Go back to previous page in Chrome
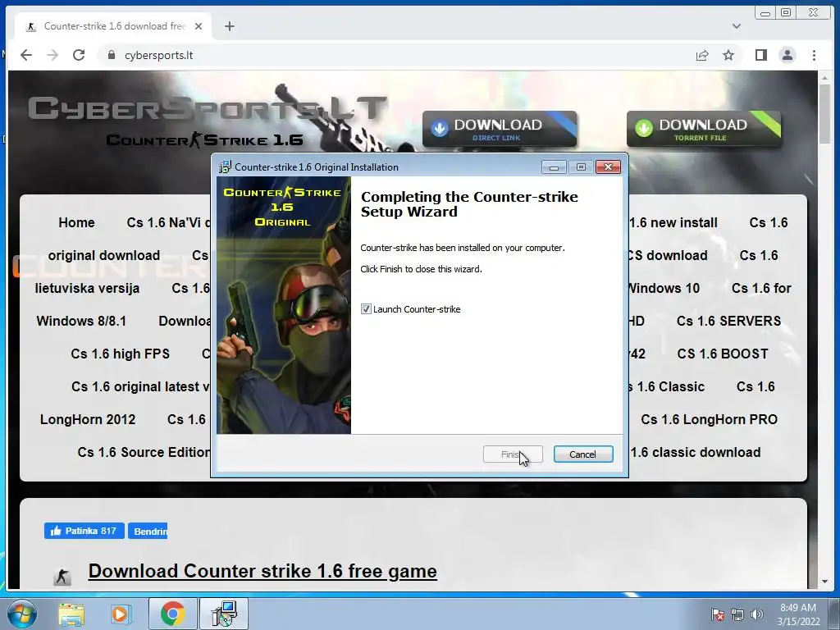Viewport: 840px width, 630px height. pos(26,55)
